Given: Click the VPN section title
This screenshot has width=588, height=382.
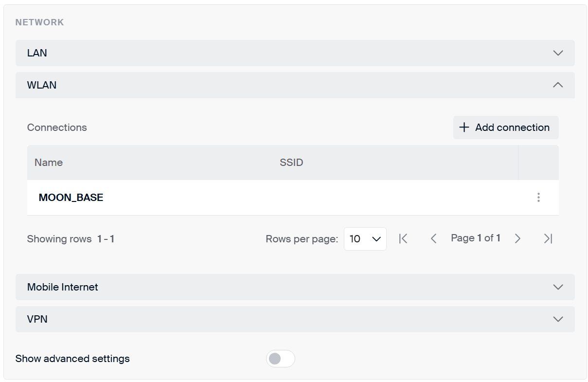Looking at the screenshot, I should 37,319.
